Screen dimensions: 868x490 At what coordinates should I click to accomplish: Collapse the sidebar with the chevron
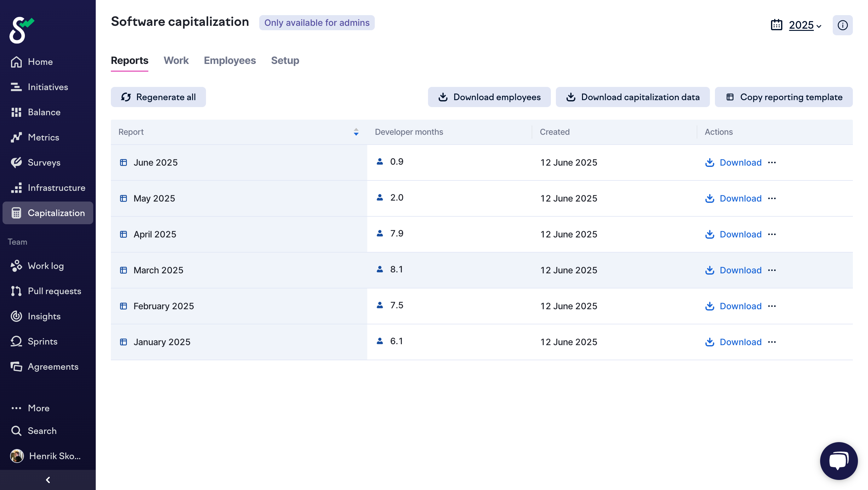pos(48,480)
